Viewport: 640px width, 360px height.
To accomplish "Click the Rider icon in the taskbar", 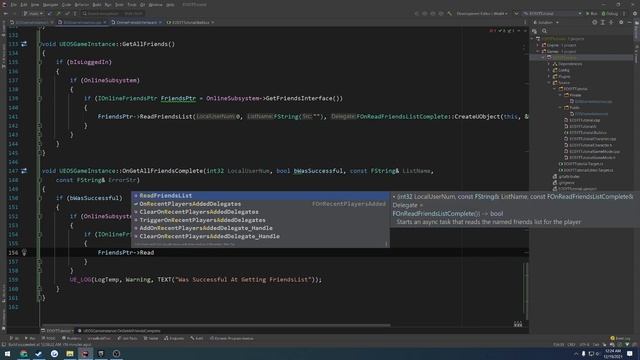I will 85,353.
